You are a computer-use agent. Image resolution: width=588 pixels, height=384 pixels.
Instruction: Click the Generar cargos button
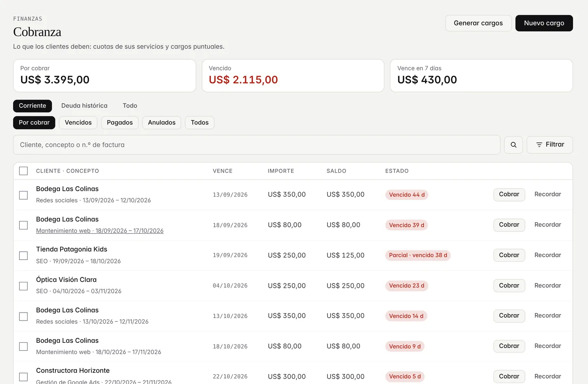tap(478, 23)
